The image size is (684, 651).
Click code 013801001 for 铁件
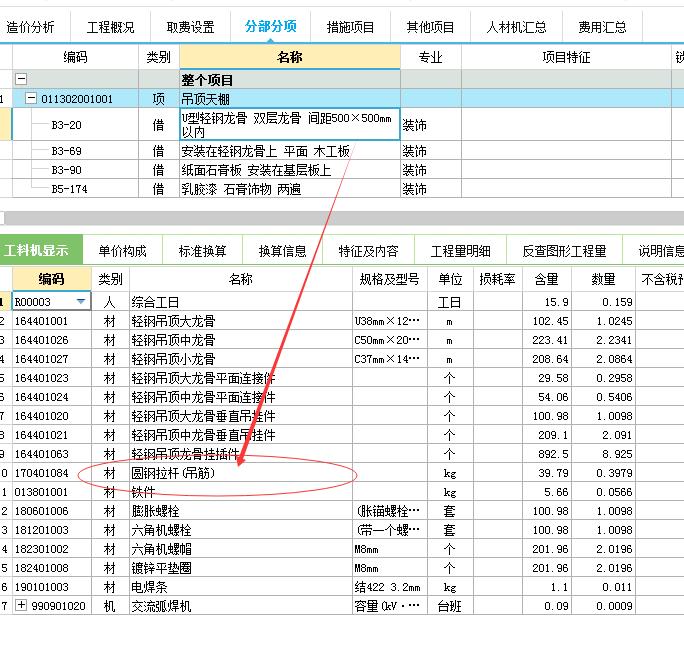point(51,492)
